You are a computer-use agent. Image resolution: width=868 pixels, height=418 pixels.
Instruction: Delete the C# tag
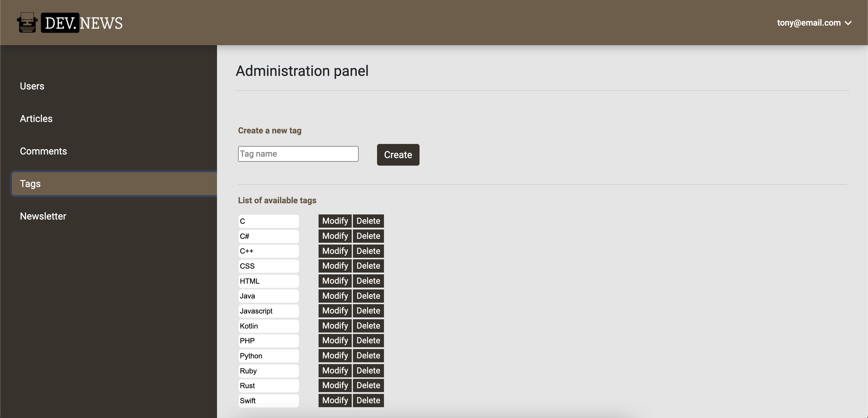point(368,236)
